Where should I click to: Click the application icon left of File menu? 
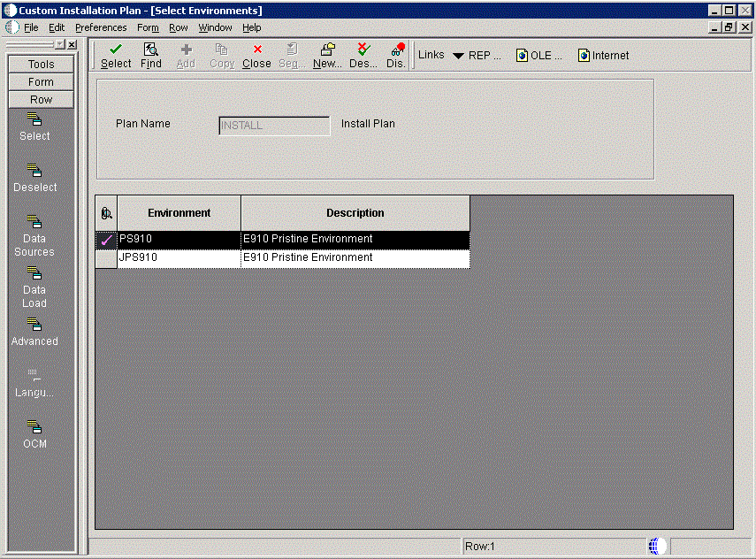[12, 27]
